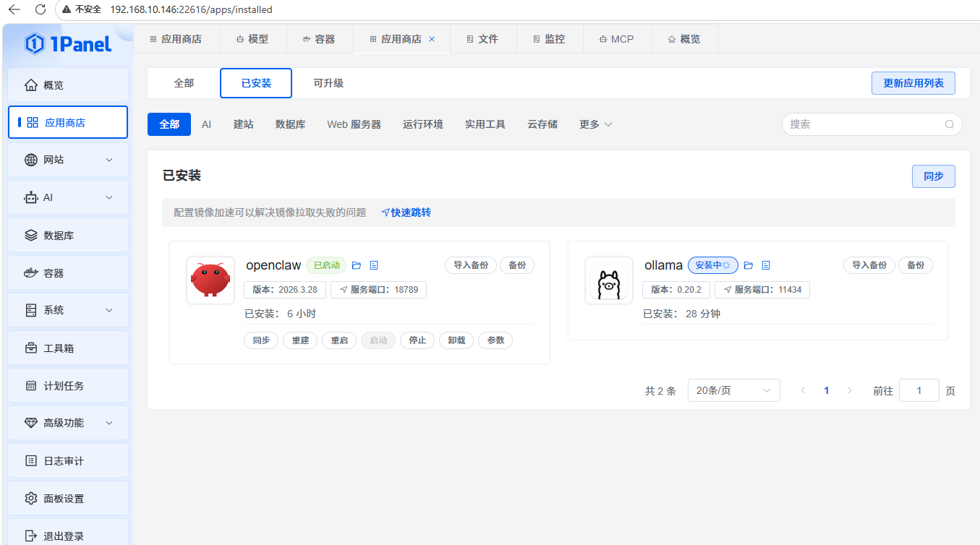This screenshot has width=980, height=545.
Task: Click the 快速跳转 link
Action: coord(406,213)
